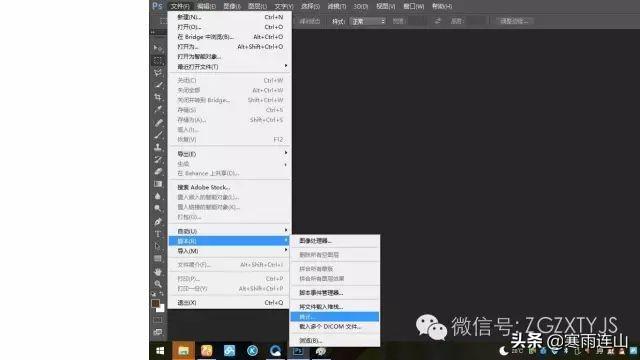The height and width of the screenshot is (360, 640).
Task: Choose 载入多个 DICOM 文件... entry
Action: coord(334,327)
